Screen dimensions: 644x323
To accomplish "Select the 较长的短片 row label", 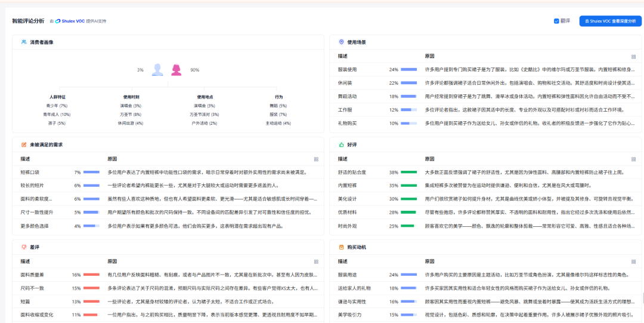I will click(x=32, y=186).
